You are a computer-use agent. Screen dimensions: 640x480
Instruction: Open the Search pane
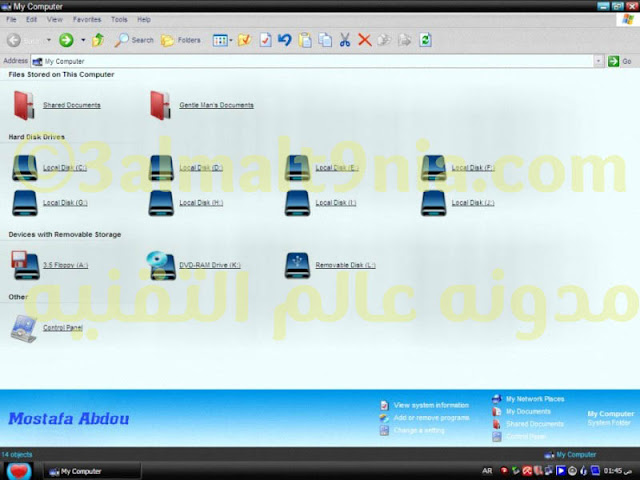[x=134, y=40]
